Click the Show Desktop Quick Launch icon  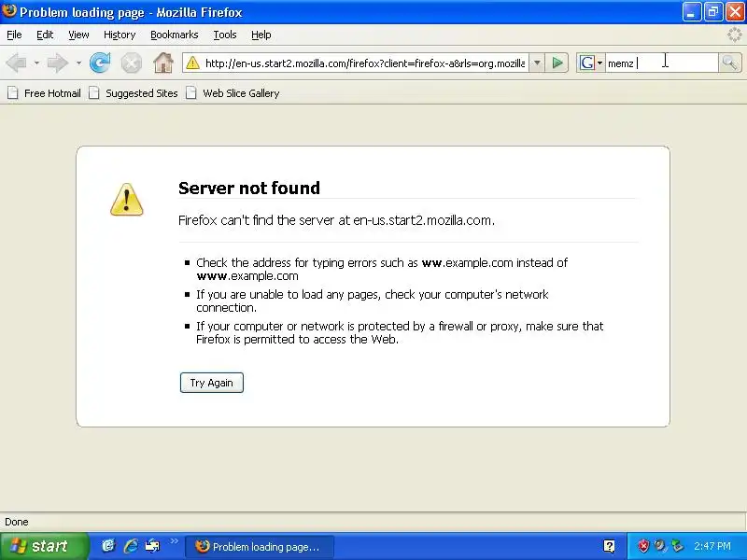click(152, 546)
